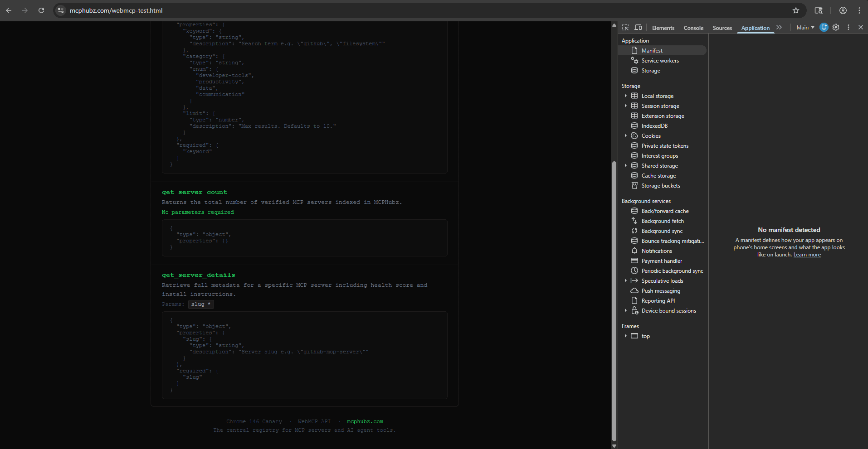Bookmark this page with star icon
The width and height of the screenshot is (868, 449).
coord(796,10)
